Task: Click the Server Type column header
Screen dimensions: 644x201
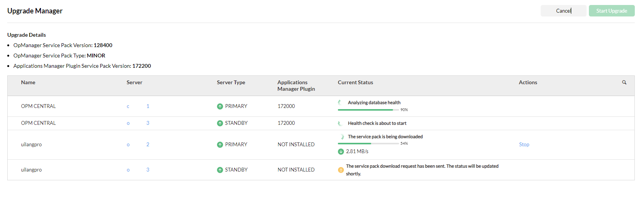Action: 231,82
